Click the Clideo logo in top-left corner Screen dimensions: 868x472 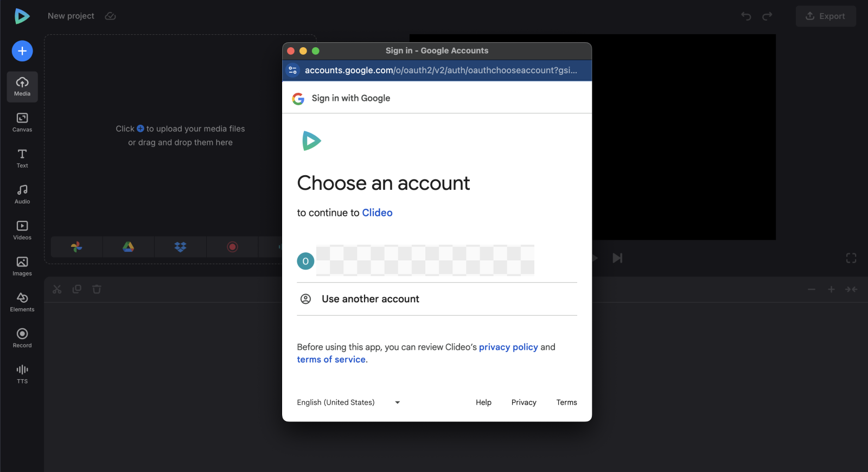click(22, 16)
